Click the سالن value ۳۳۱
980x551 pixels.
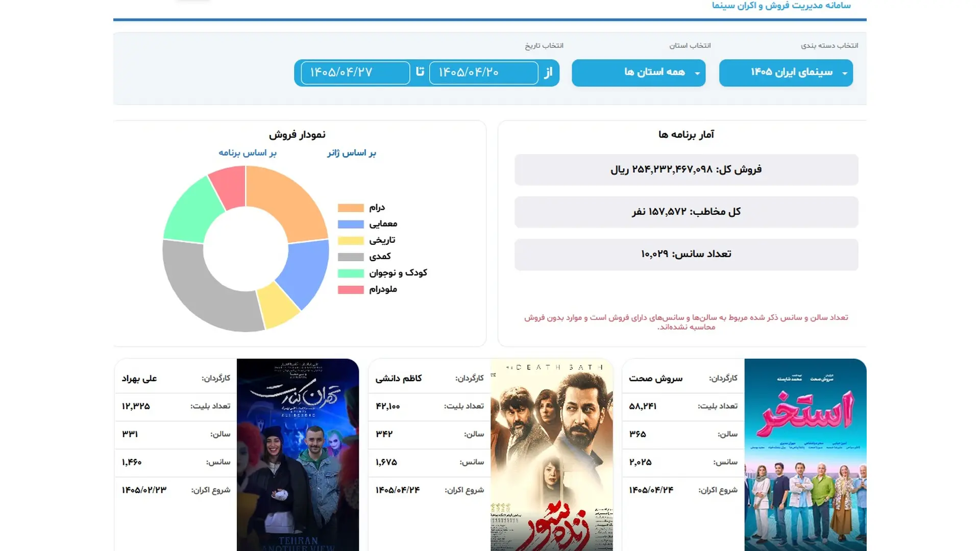(130, 434)
